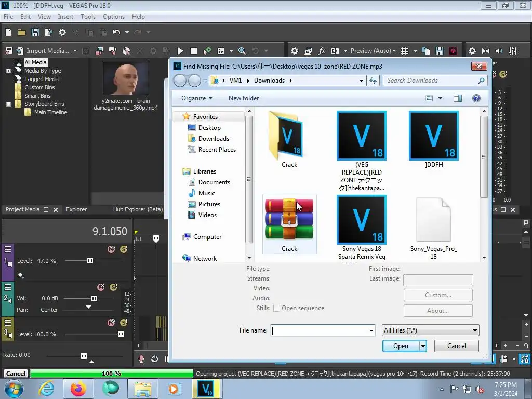Screen dimensions: 532x399
Task: Open the Edit menu
Action: click(x=25, y=17)
